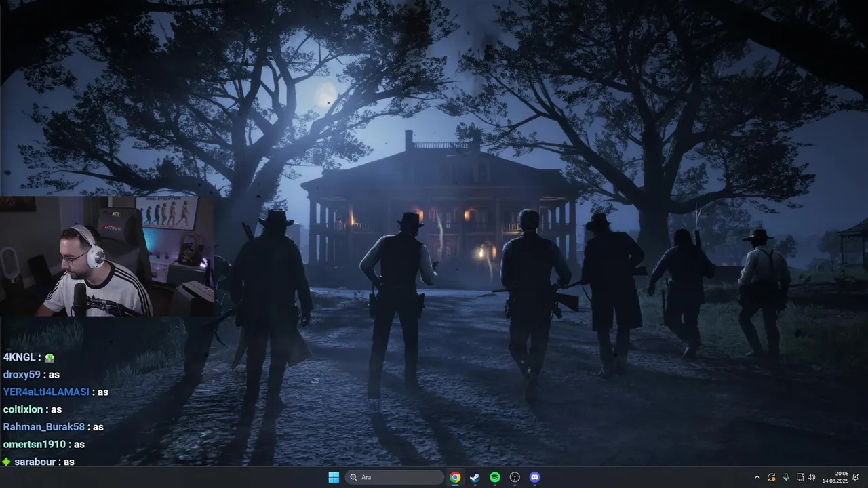Open OBS Studio from the taskbar
The height and width of the screenshot is (488, 868).
[515, 477]
